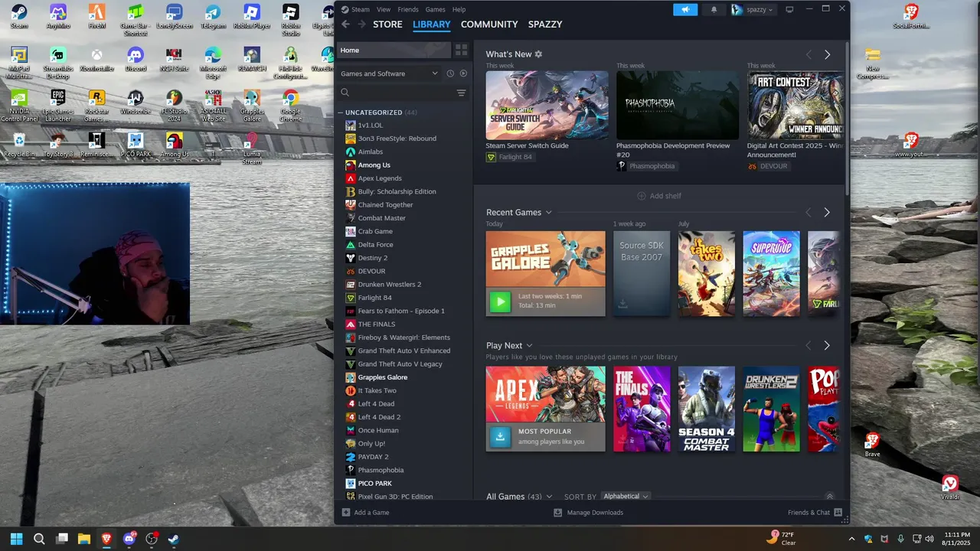
Task: Collapse the UNCATEGORIZED games section
Action: tap(341, 112)
